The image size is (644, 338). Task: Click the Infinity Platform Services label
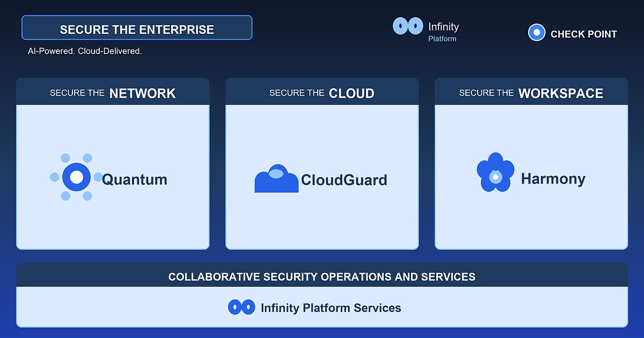(331, 308)
